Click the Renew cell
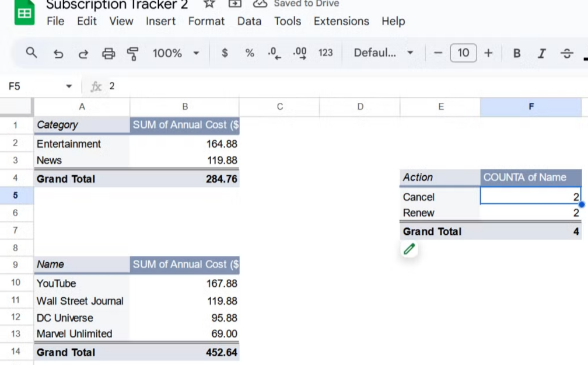588x365 pixels. [x=440, y=213]
